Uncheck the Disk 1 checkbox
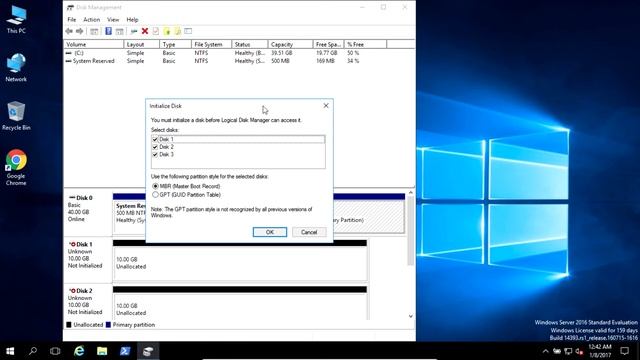The image size is (640, 360). 155,139
